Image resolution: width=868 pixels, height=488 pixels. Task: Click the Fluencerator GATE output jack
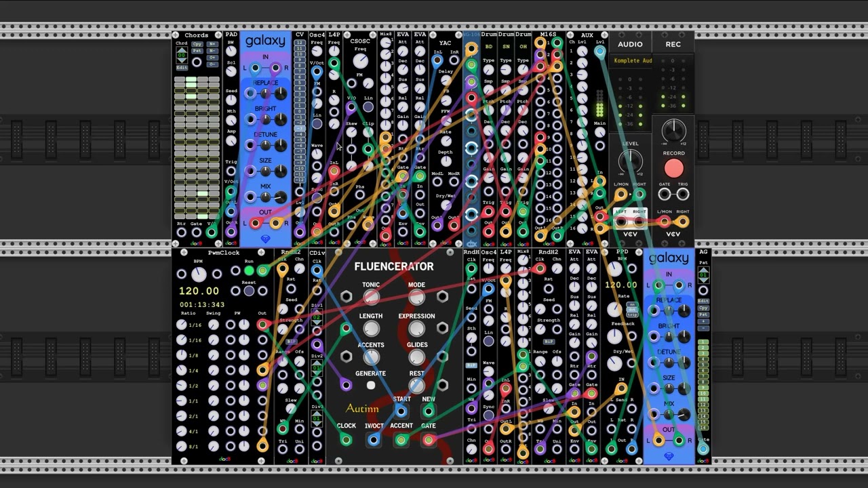click(428, 441)
